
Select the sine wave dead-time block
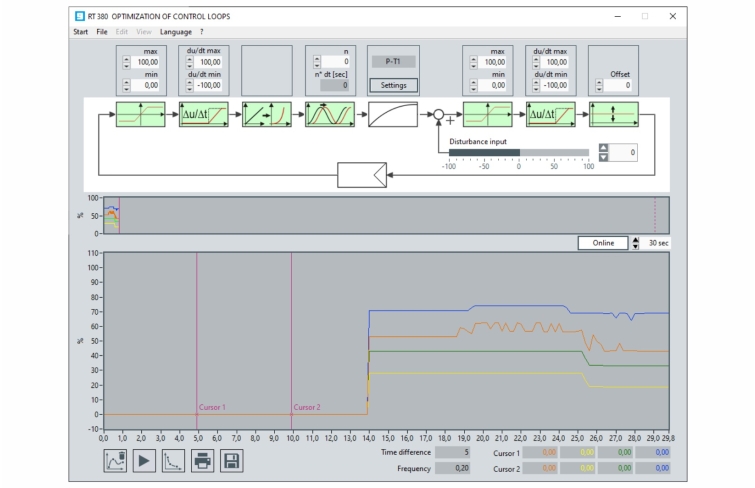coord(330,115)
